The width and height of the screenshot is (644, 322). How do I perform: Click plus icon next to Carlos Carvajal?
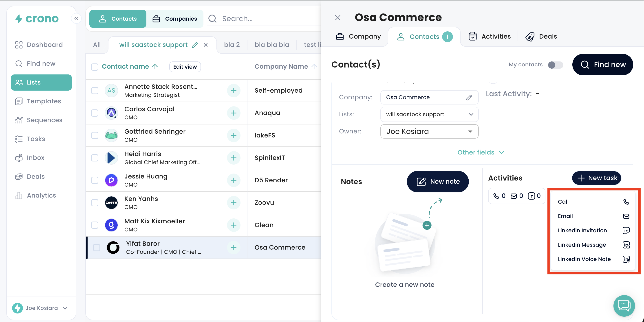tap(234, 113)
